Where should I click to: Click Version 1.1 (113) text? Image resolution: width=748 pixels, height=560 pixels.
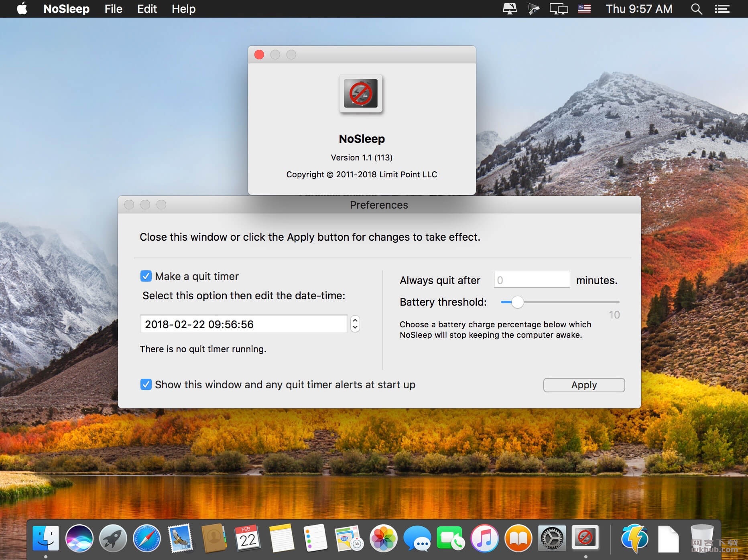pos(362,158)
